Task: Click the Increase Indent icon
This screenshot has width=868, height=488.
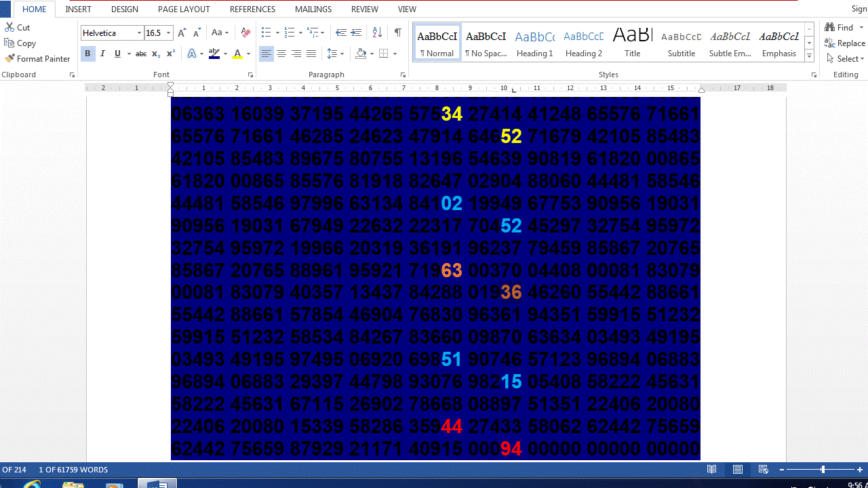Action: [x=356, y=33]
